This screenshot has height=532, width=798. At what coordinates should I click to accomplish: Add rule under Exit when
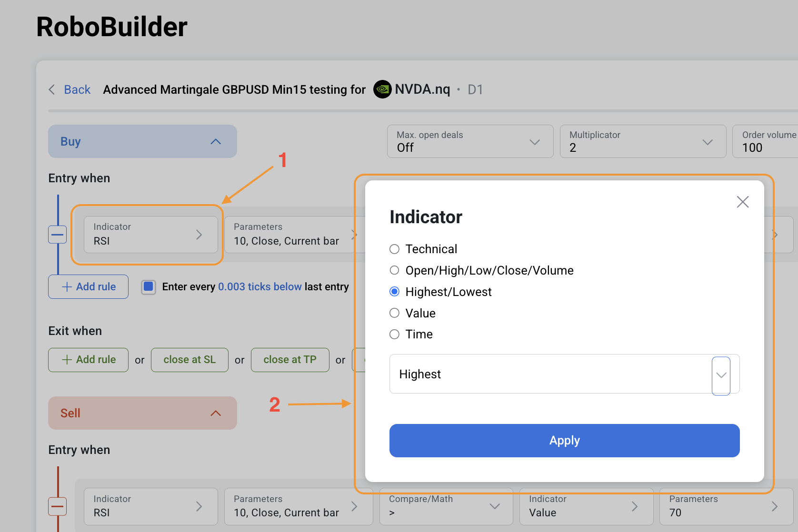[88, 360]
